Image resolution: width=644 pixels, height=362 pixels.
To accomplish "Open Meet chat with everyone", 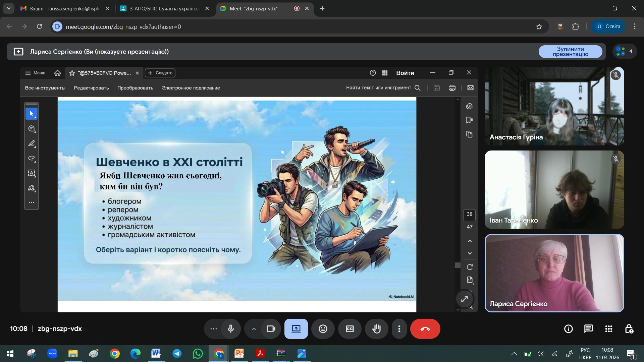I will [588, 329].
